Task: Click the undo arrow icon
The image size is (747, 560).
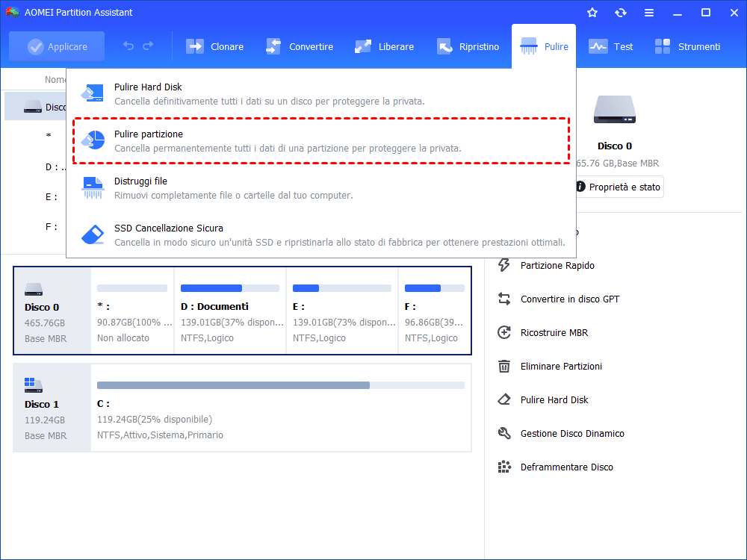Action: (x=128, y=46)
